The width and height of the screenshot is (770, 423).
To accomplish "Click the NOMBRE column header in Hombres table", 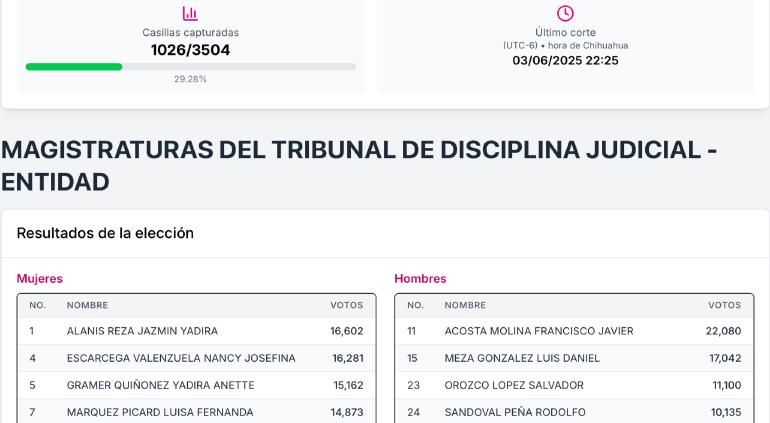I will [465, 305].
